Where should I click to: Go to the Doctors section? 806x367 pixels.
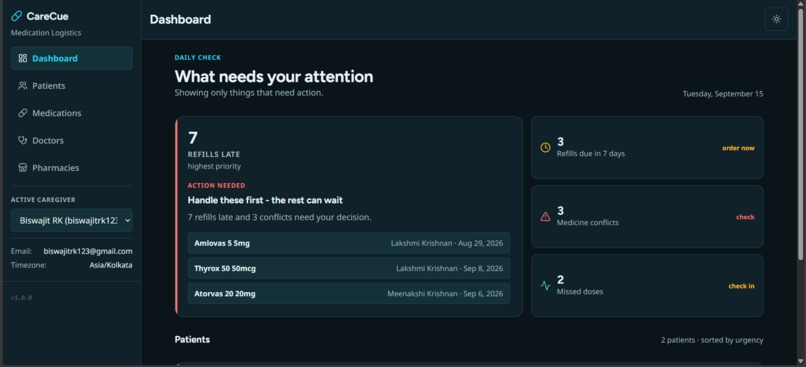click(x=71, y=140)
